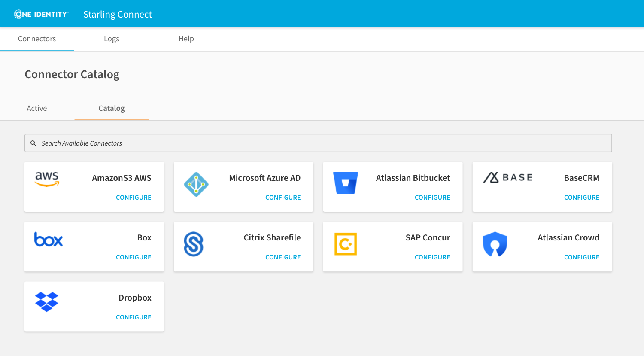Open the Help tab

(186, 39)
